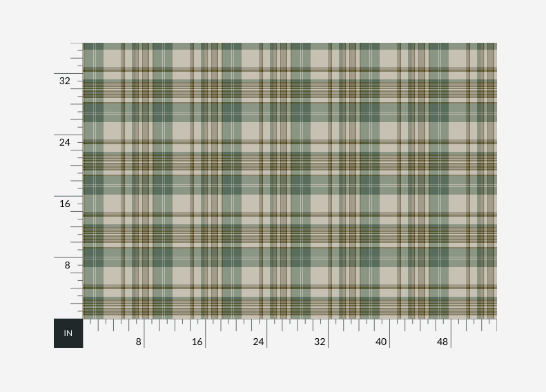Click fabric where 24-inch marks intersect

pyautogui.click(x=267, y=135)
